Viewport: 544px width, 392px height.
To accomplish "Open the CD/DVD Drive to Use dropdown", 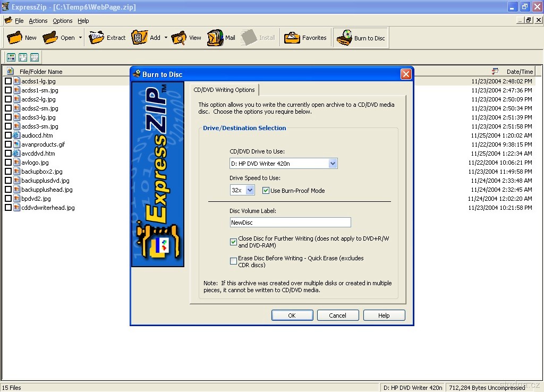I will (333, 164).
